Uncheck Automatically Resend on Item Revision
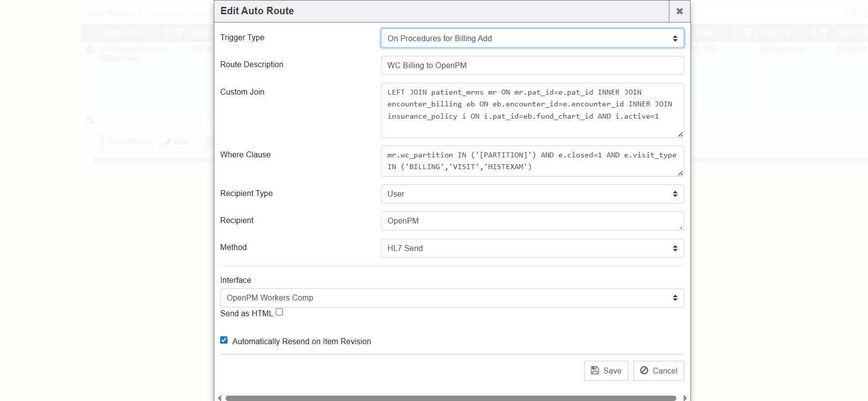 click(x=224, y=340)
